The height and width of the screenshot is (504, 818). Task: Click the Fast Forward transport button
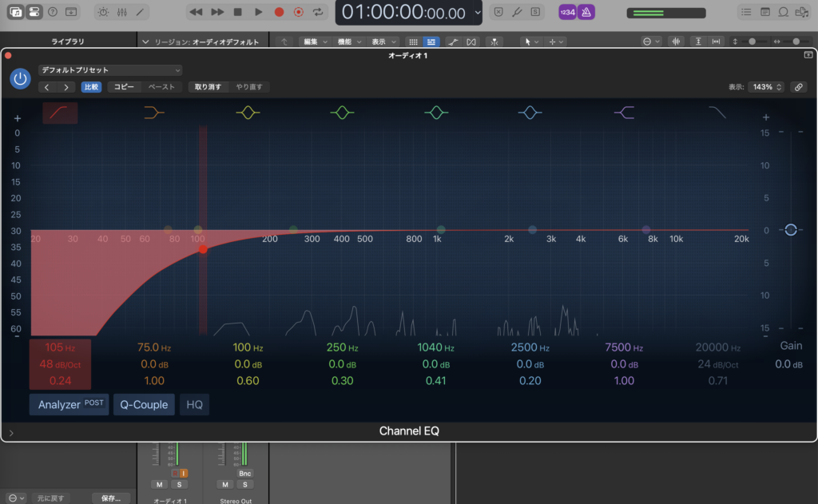(x=217, y=12)
